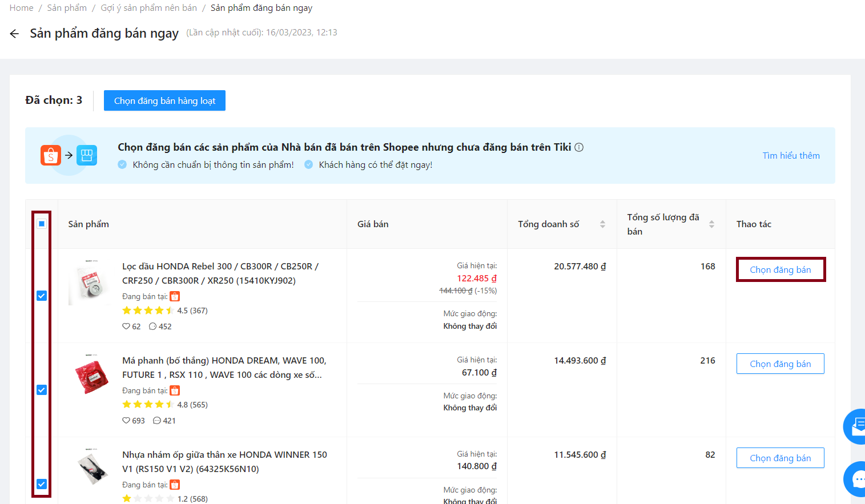This screenshot has width=865, height=504.
Task: Click Tiki store icon in banner
Action: pyautogui.click(x=87, y=155)
